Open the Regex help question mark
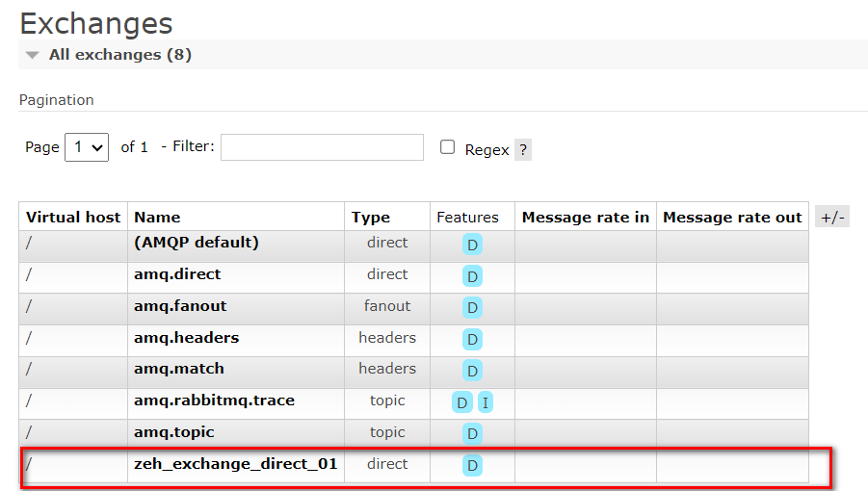This screenshot has height=491, width=868. coord(522,150)
